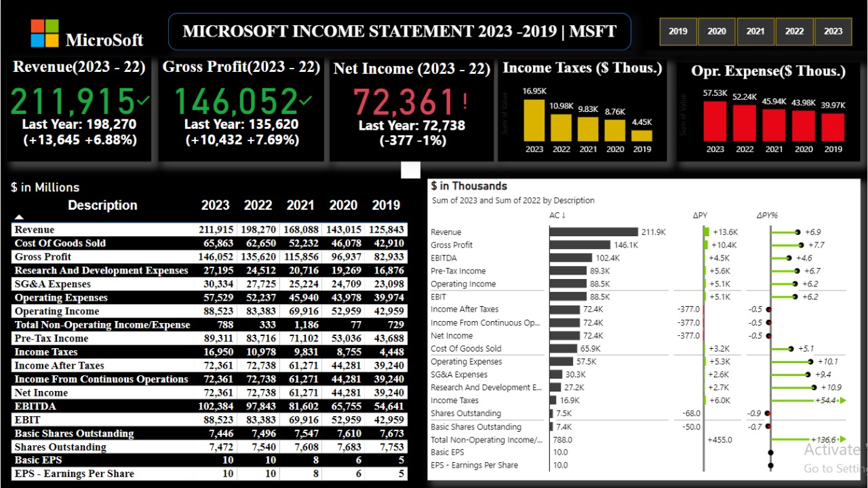Click the sort arrow under the Description header
Viewport: 868px width, 488px height.
(19, 217)
